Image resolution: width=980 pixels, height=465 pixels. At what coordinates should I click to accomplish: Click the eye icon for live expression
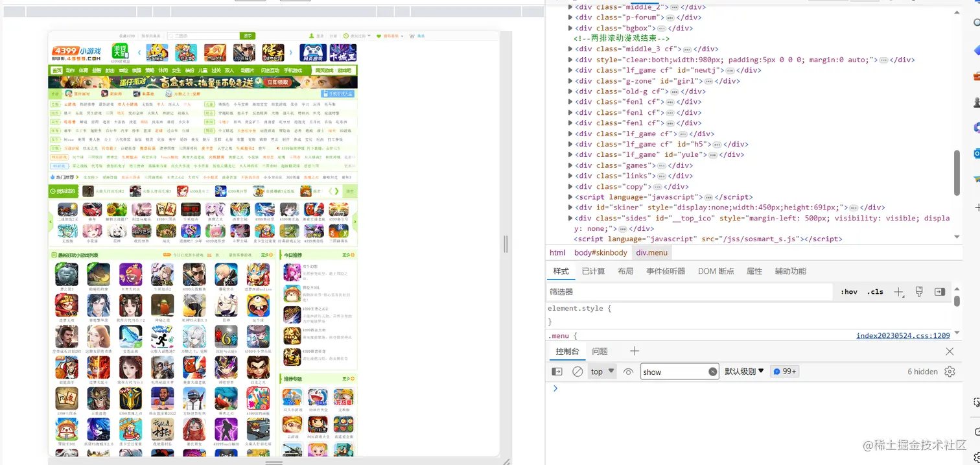[x=628, y=372]
